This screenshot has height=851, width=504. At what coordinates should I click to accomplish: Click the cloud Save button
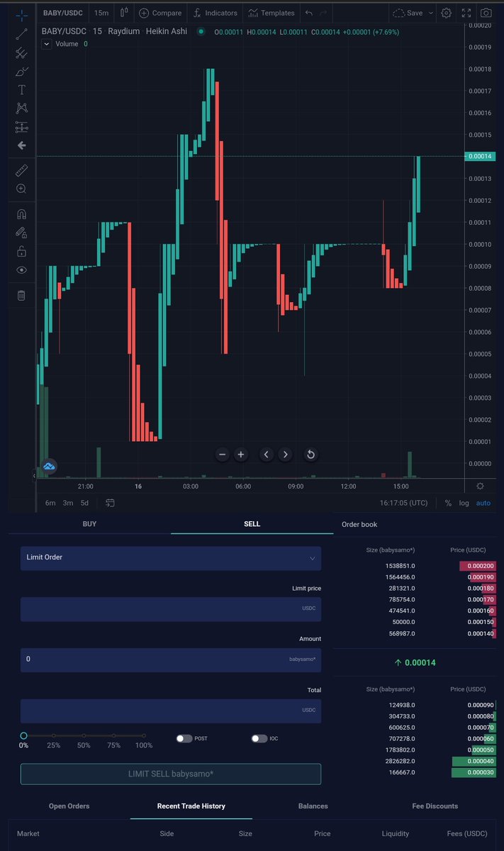coord(408,13)
